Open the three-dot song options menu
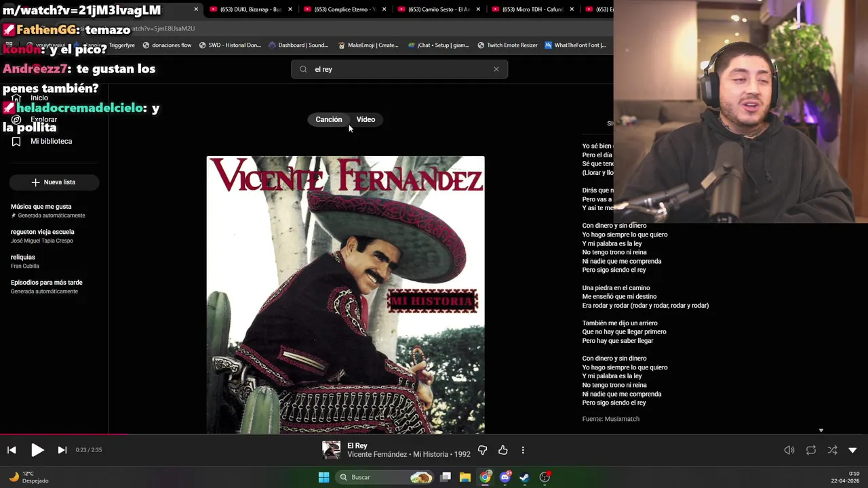Screen dimensions: 868x488 pos(523,450)
